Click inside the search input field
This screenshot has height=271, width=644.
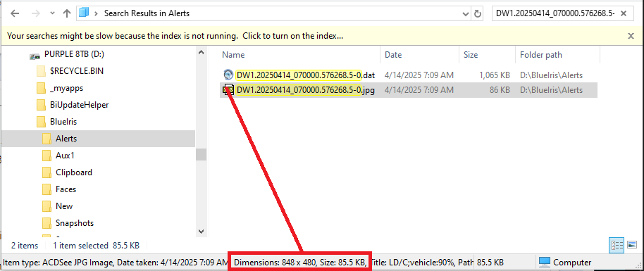555,13
